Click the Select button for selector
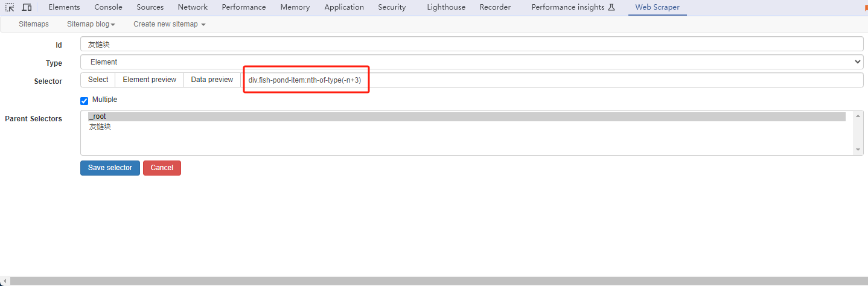Screen dimensions: 868x286 [98, 80]
